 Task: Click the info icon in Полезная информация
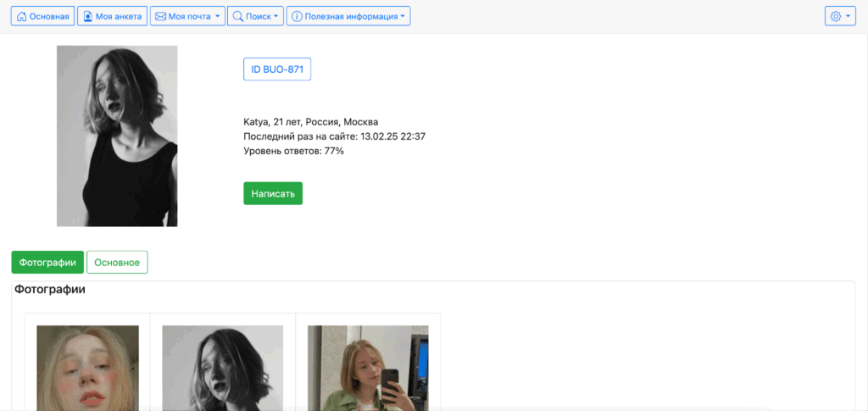[x=297, y=16]
